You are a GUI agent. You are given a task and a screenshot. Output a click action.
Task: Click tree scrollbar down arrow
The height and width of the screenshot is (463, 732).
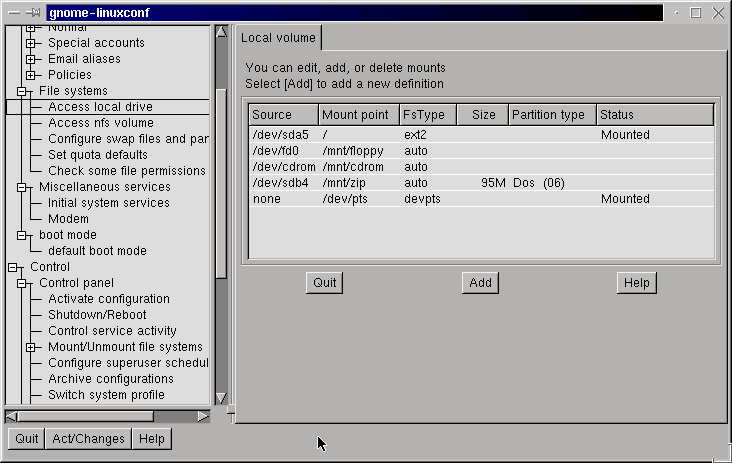221,398
